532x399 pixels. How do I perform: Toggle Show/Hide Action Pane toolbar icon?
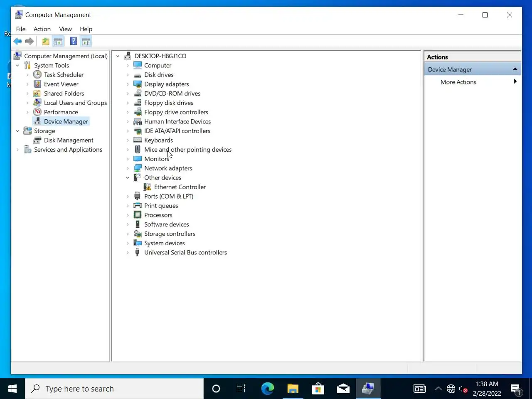pos(86,41)
